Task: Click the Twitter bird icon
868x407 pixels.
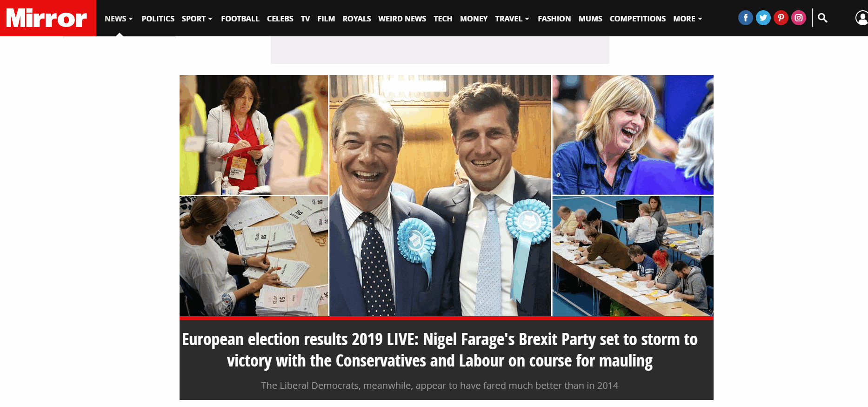Action: click(x=763, y=18)
